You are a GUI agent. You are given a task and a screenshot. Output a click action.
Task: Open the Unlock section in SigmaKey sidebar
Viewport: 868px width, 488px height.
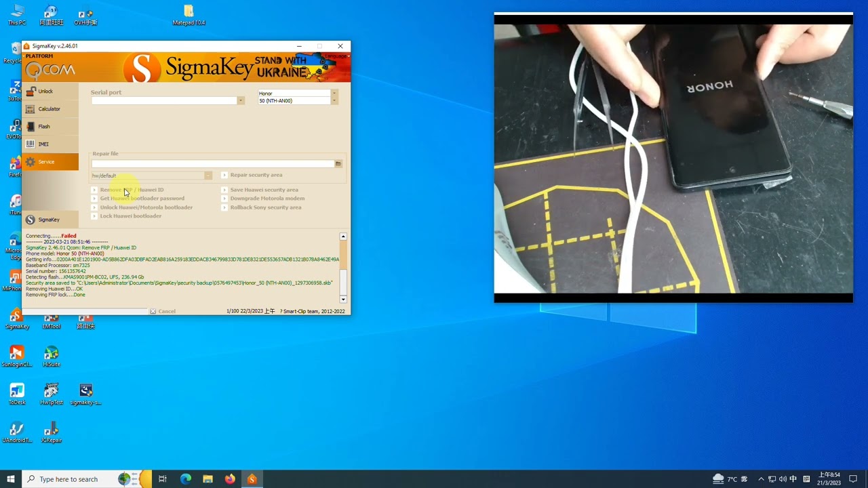[50, 91]
